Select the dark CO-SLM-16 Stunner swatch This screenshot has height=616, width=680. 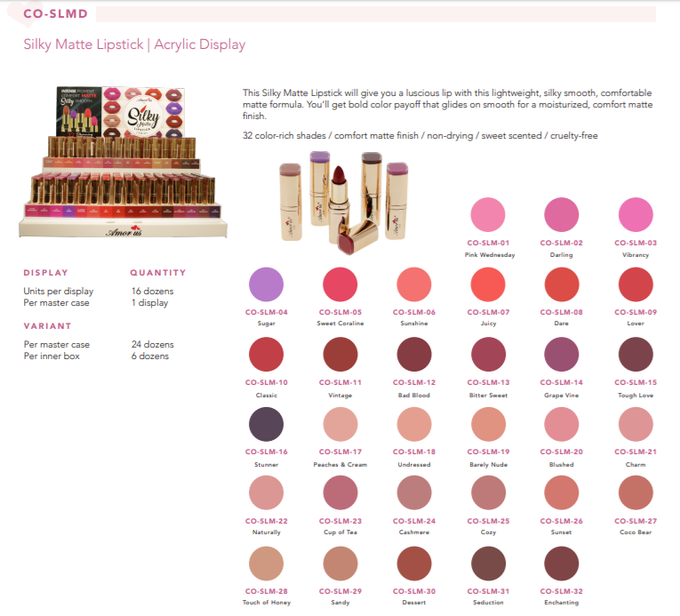pos(267,424)
